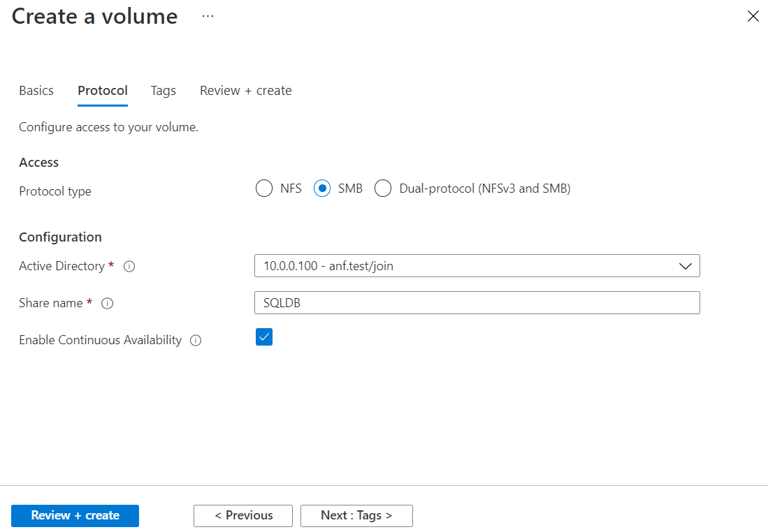
Task: Click the Protocol tab
Action: 103,91
